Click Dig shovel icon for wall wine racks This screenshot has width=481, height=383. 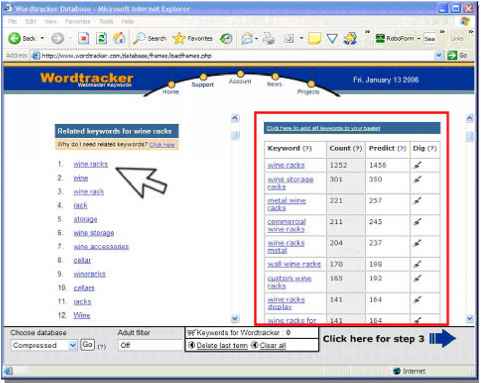pos(418,265)
